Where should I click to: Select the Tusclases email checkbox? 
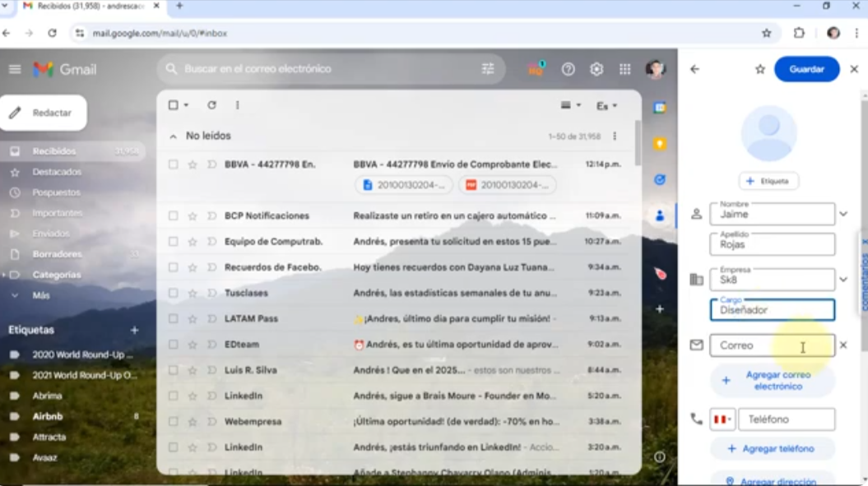click(174, 293)
